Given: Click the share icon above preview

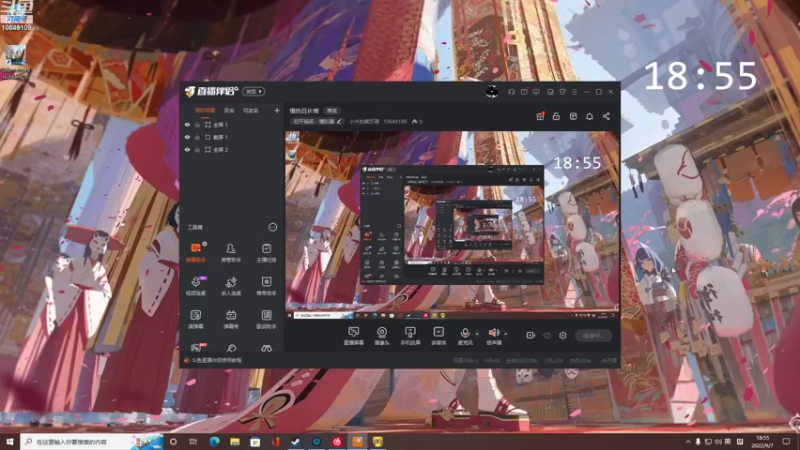Looking at the screenshot, I should 606,116.
